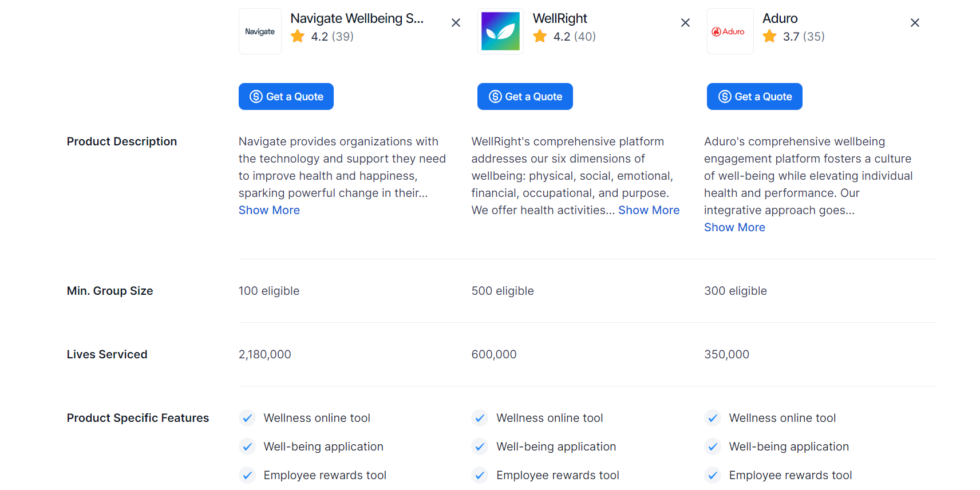Remove WellRight from the comparison
The height and width of the screenshot is (490, 980).
coord(685,23)
